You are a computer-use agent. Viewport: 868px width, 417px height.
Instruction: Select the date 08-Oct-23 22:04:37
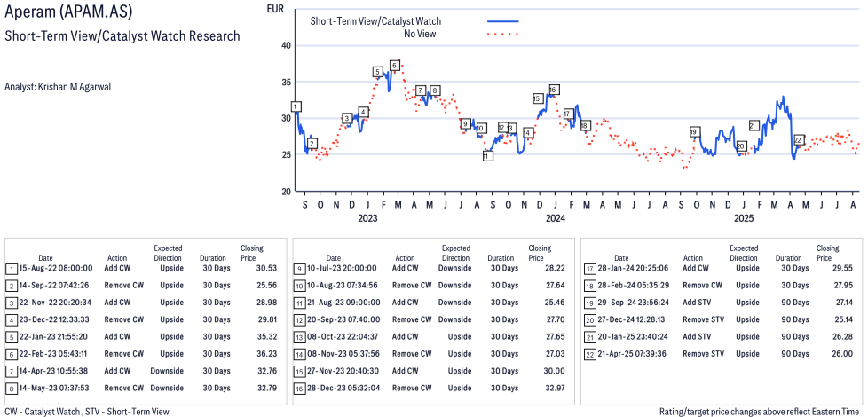tap(344, 337)
